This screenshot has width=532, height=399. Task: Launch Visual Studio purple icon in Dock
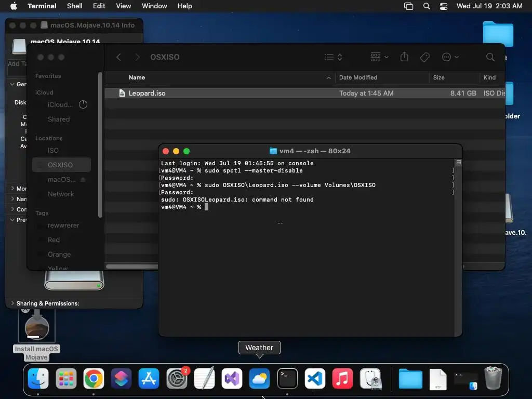tap(232, 378)
